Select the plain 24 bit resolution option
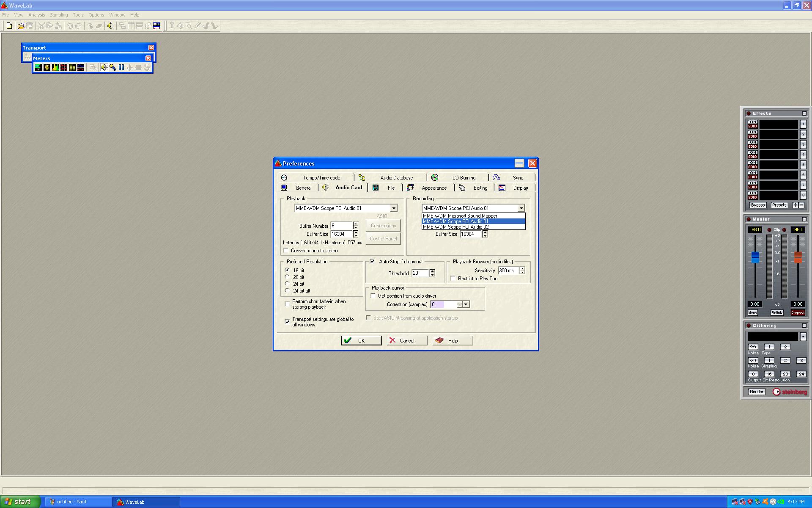Image resolution: width=812 pixels, height=508 pixels. pyautogui.click(x=287, y=284)
